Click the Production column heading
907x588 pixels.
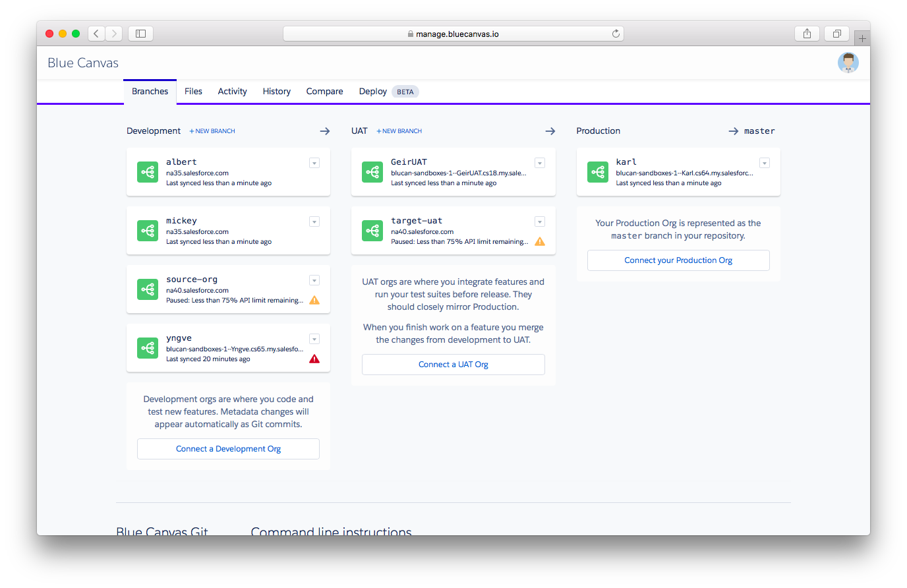[599, 131]
